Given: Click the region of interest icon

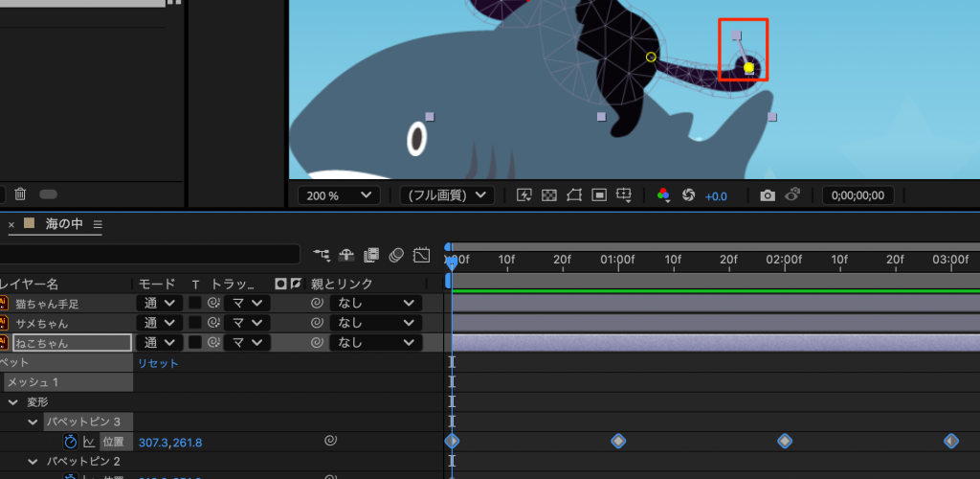Looking at the screenshot, I should 599,195.
